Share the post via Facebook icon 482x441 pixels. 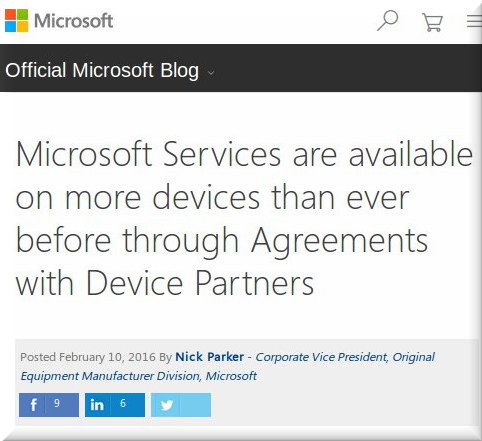coord(33,405)
